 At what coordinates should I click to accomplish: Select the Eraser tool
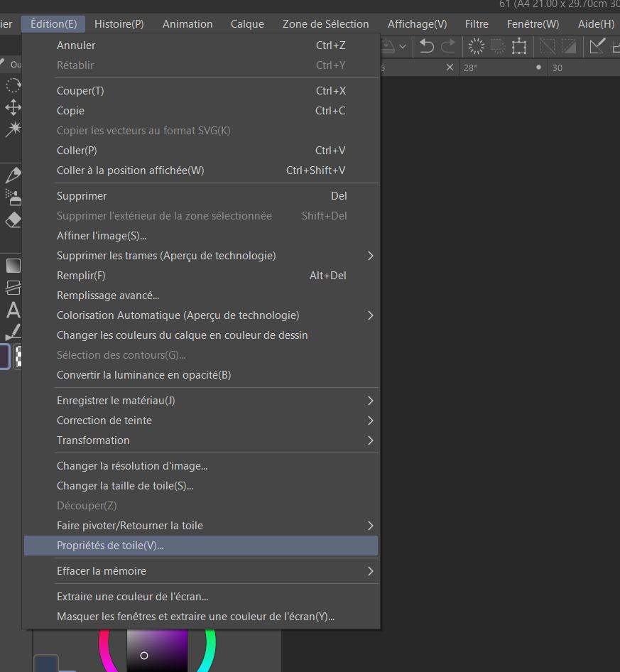point(13,220)
